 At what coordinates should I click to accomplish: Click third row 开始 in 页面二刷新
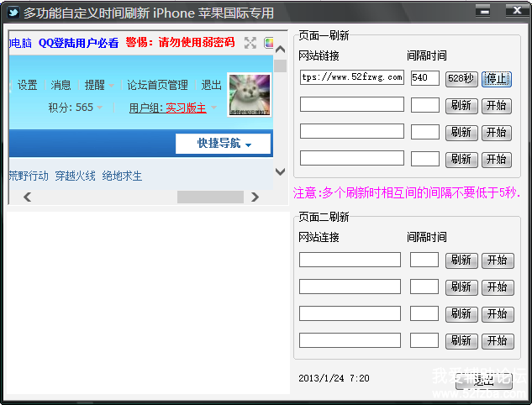(498, 314)
